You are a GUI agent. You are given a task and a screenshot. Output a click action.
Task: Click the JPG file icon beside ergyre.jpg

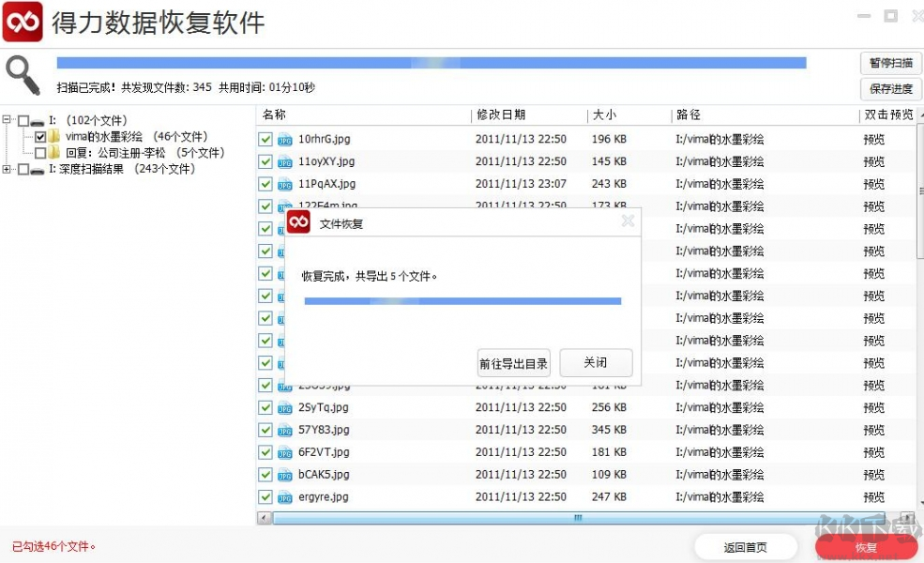click(284, 497)
